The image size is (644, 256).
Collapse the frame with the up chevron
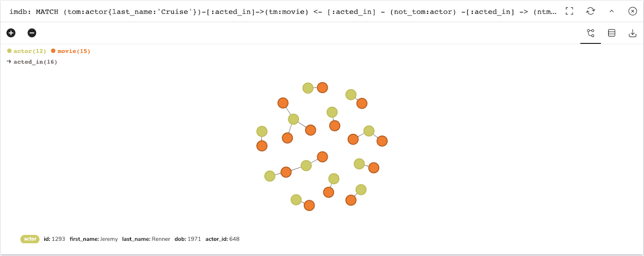pyautogui.click(x=611, y=11)
